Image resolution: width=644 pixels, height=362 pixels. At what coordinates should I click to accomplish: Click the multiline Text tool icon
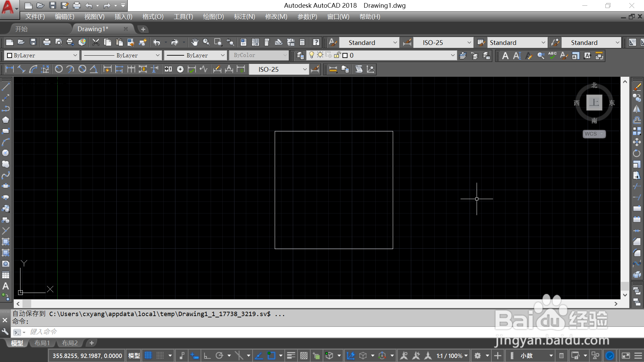click(6, 286)
